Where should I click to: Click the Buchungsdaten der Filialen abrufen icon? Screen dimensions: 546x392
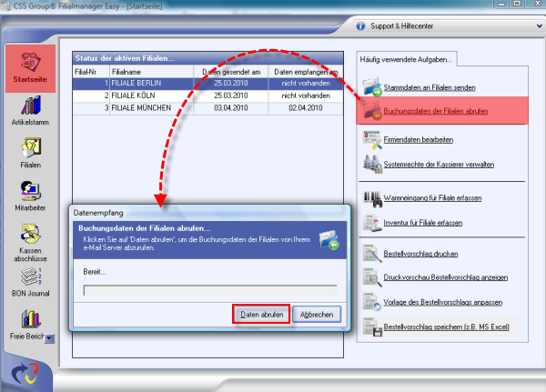(x=371, y=111)
